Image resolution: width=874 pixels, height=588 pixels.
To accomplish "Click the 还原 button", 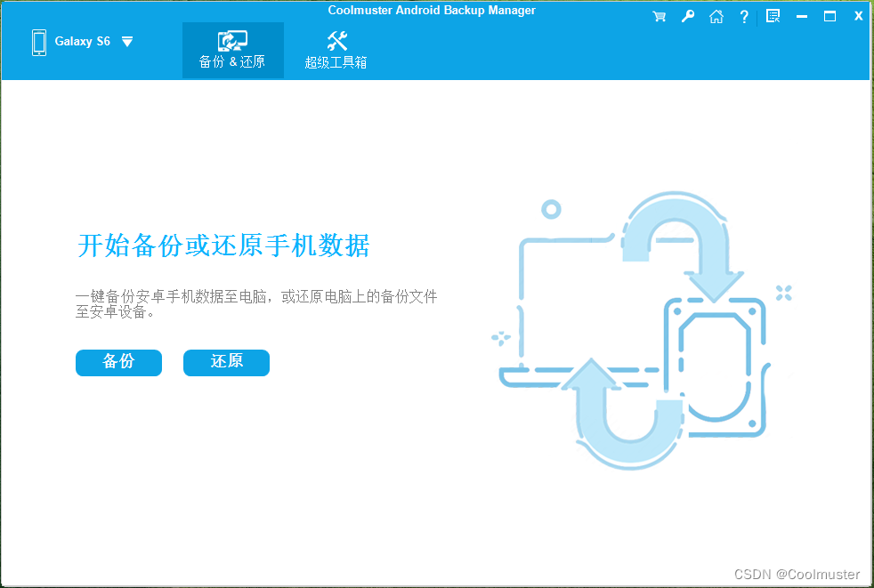I will (x=226, y=363).
